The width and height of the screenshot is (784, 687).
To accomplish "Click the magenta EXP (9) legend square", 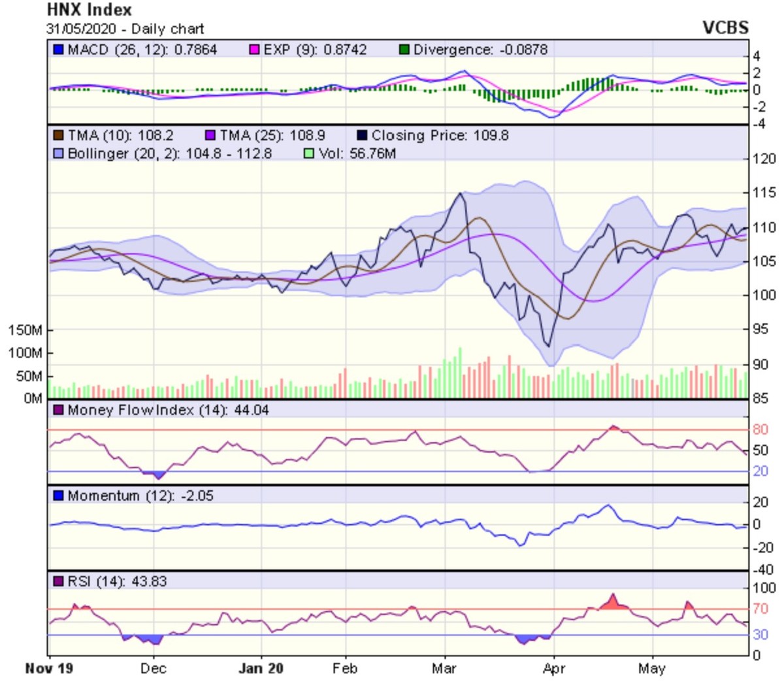I will 255,50.
